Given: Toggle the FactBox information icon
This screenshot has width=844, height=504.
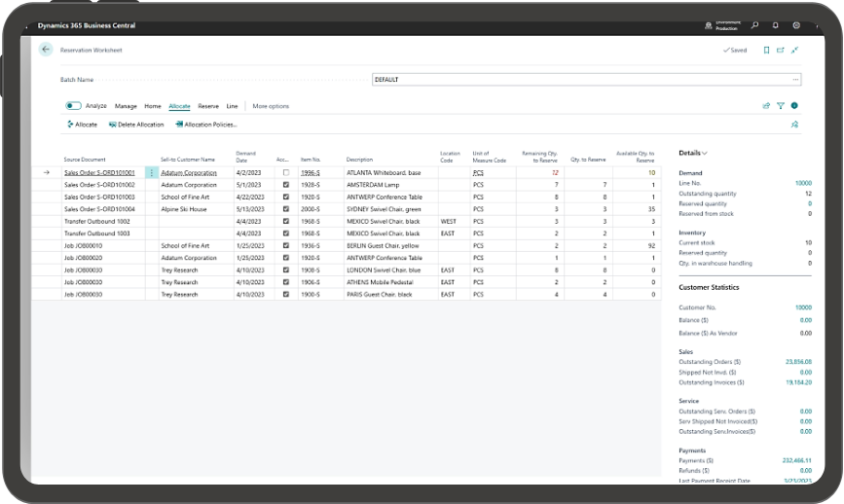Looking at the screenshot, I should coord(794,106).
